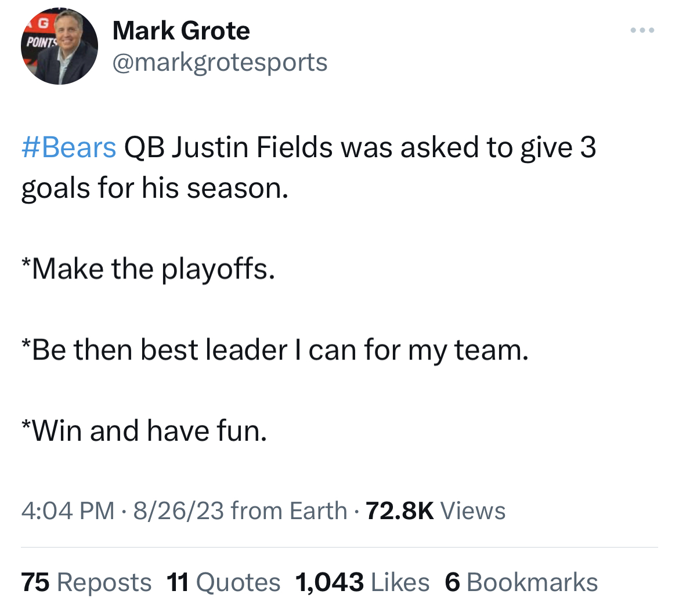Click the word "Likes" in the stats row
This screenshot has width=679, height=616.
pyautogui.click(x=400, y=582)
